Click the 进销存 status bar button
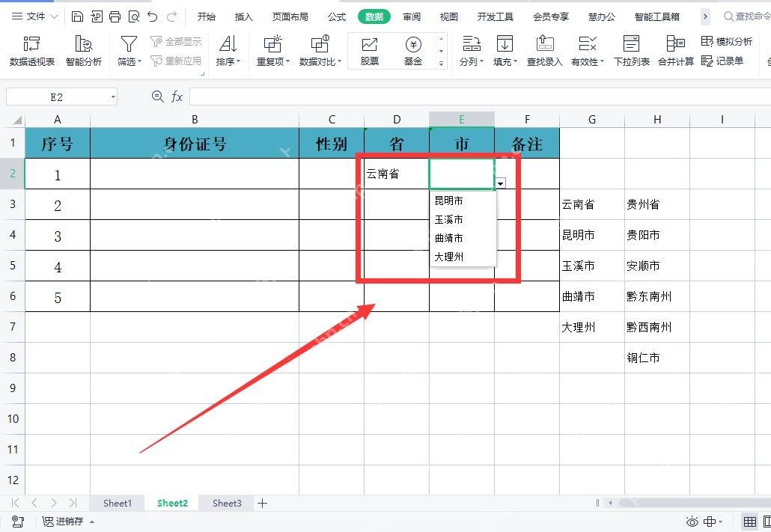Screen dimensions: 771x532 (68, 522)
